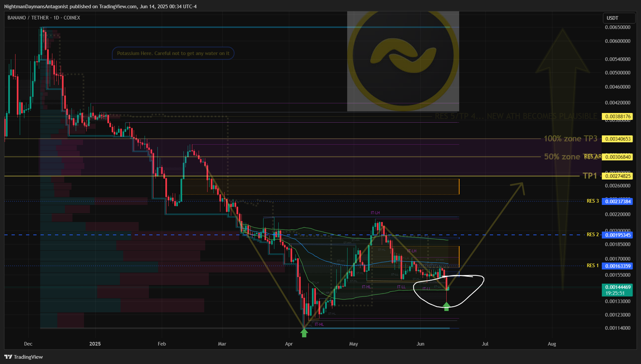
Task: Click the 0.00237384 RES 3 price label
Action: click(x=618, y=201)
